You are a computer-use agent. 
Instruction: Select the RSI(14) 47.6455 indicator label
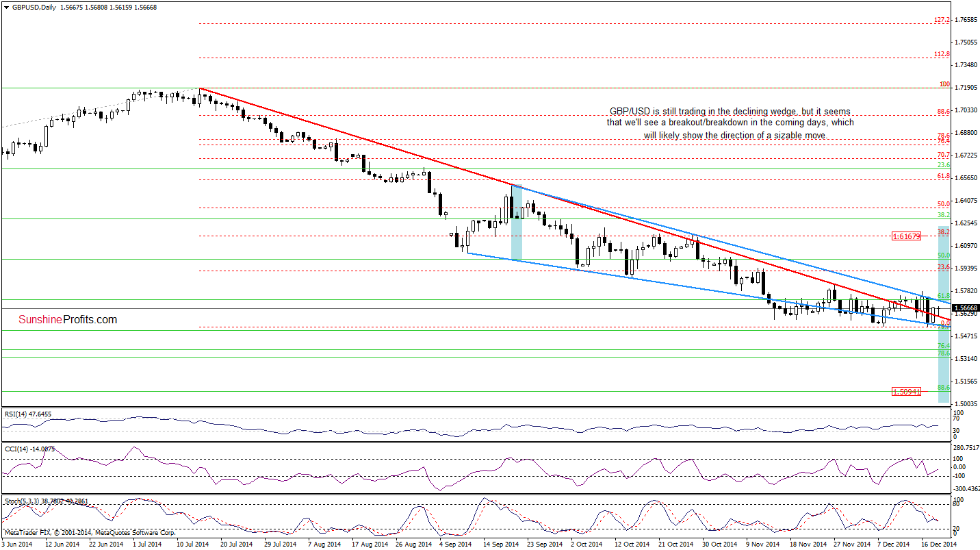click(x=28, y=413)
